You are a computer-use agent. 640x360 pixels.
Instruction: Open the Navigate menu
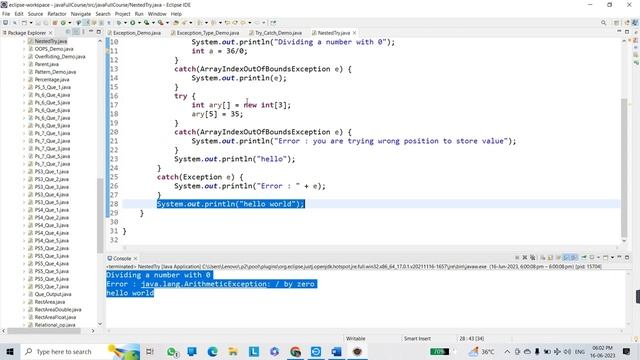tap(81, 14)
